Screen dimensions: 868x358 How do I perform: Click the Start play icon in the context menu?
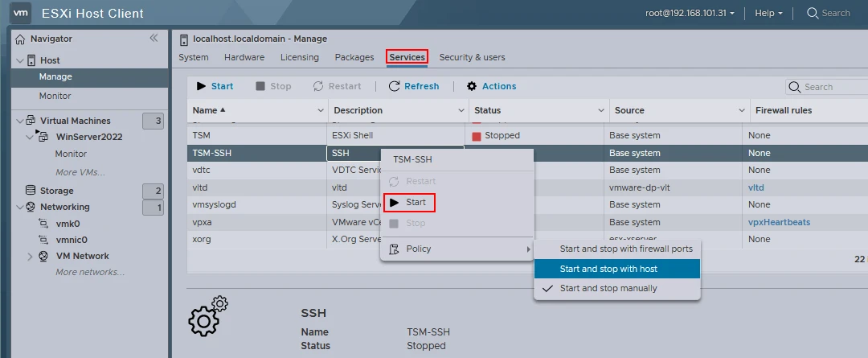point(394,202)
